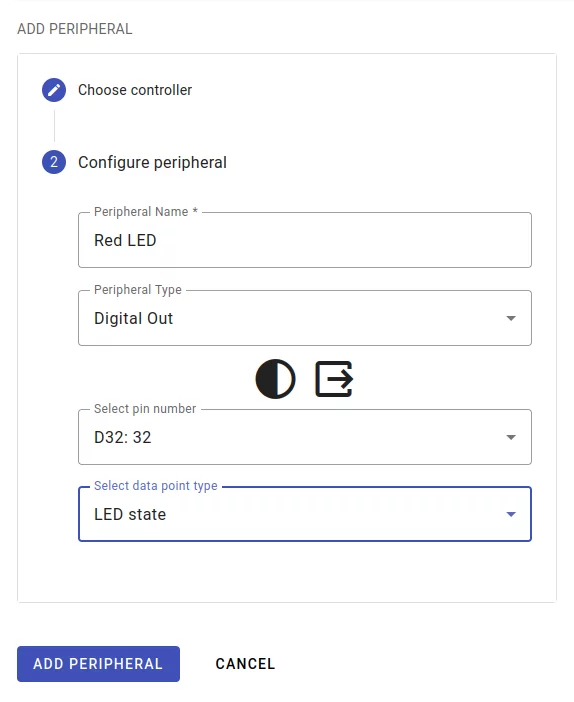Click the LED state selected value
The width and height of the screenshot is (574, 702).
tap(130, 514)
